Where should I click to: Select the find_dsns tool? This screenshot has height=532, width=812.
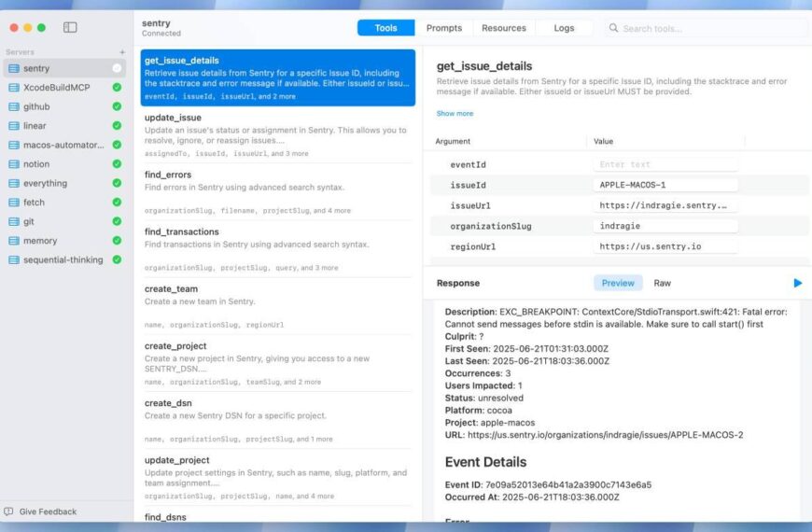pyautogui.click(x=277, y=516)
